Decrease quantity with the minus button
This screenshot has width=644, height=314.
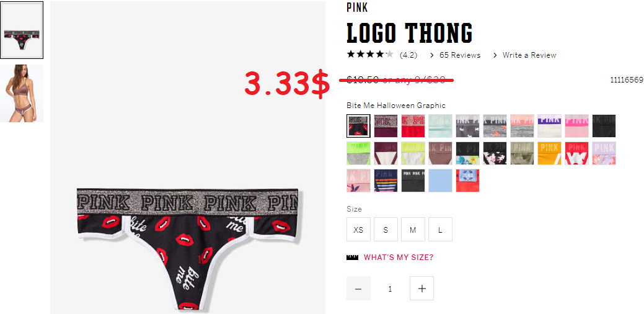pyautogui.click(x=358, y=289)
